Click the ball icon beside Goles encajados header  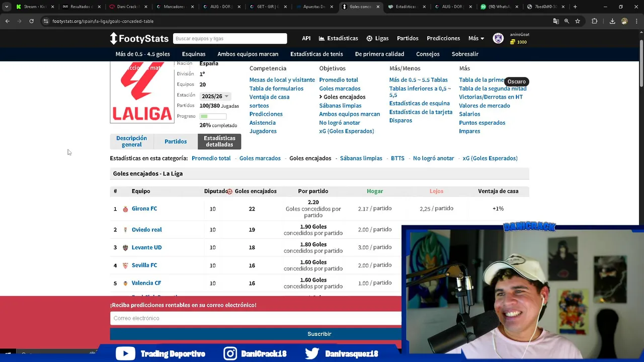click(229, 192)
